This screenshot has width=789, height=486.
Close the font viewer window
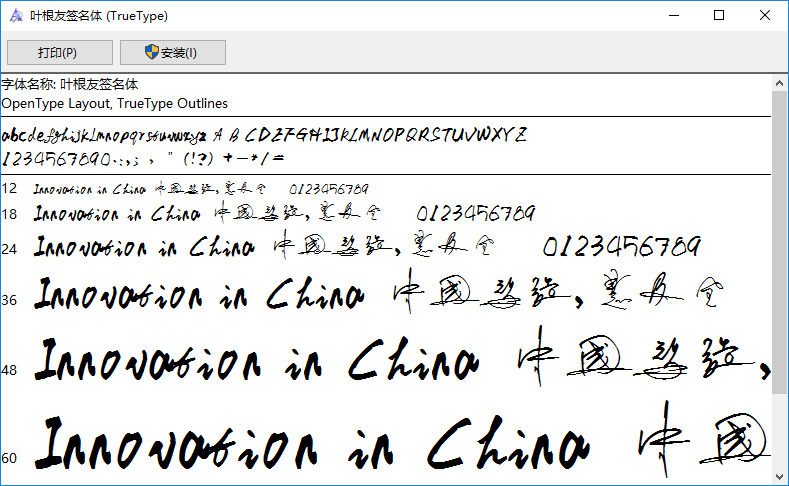click(765, 16)
